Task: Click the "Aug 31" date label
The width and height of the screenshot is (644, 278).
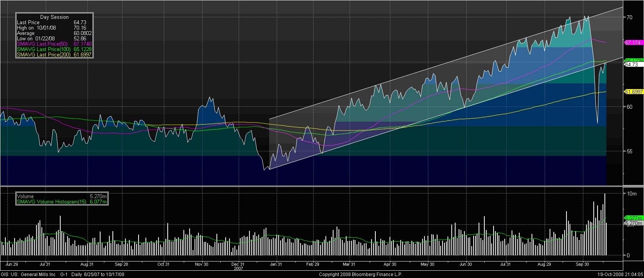Action: 87,265
